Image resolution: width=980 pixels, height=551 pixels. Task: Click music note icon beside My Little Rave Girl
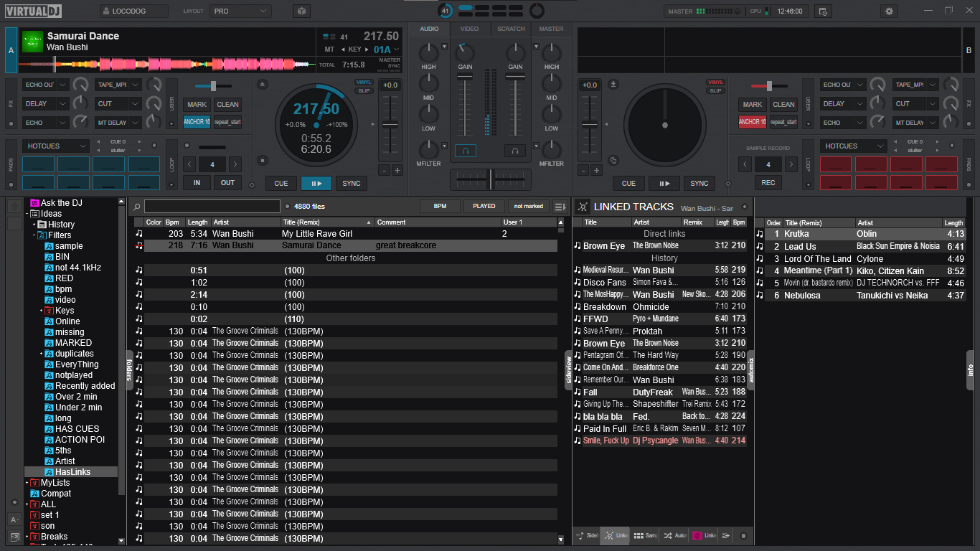139,234
